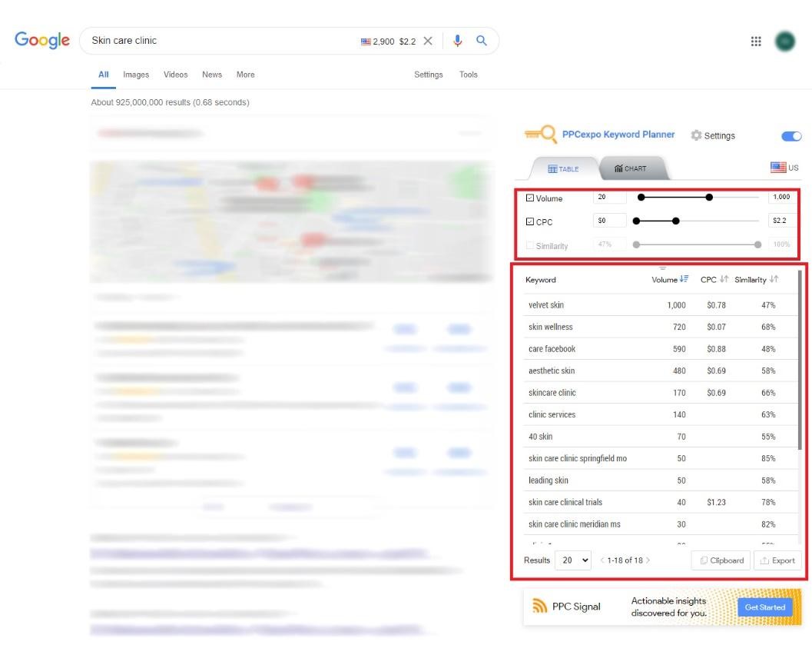Go to previous results page arrow
Screen dimensions: 812x655
coord(602,560)
